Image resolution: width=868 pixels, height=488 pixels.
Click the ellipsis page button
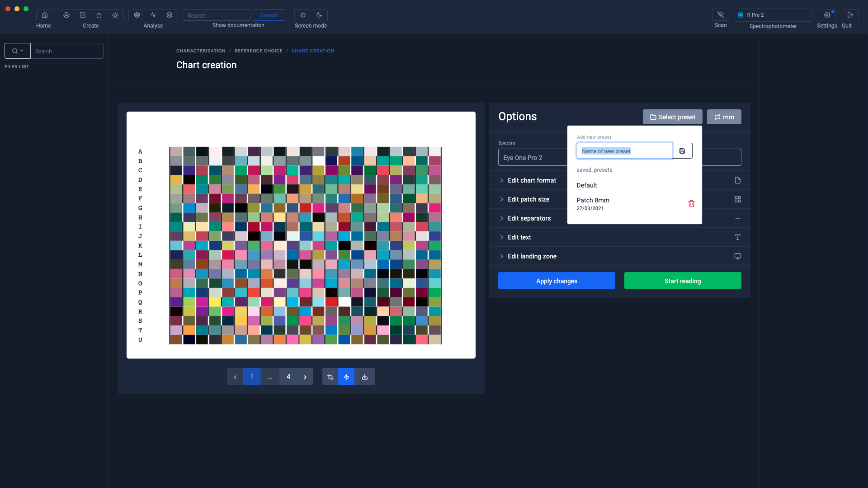tap(270, 376)
